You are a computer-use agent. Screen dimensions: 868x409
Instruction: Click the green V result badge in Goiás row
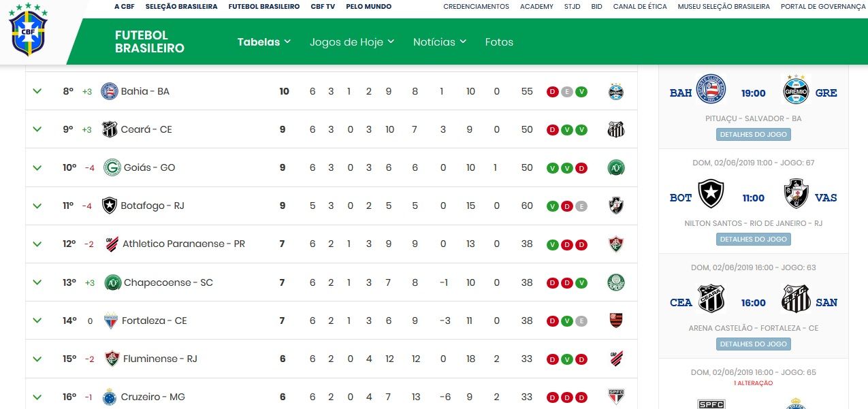[552, 167]
